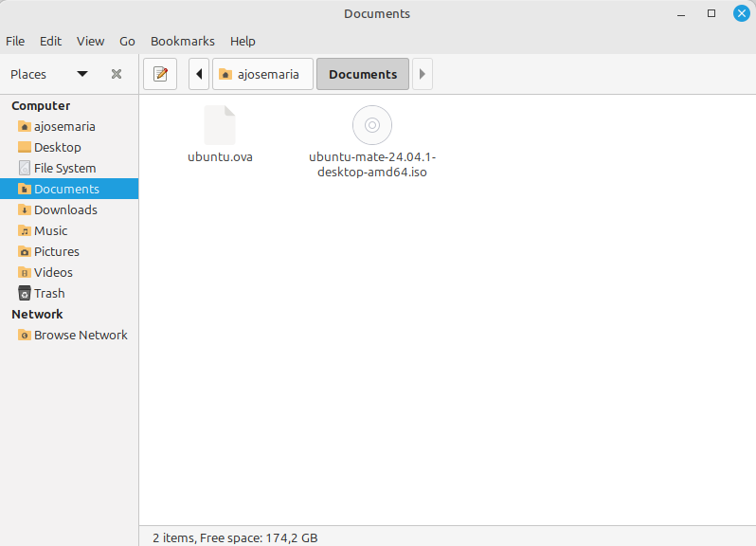Click Browse Network in sidebar
The width and height of the screenshot is (756, 546).
pyautogui.click(x=81, y=335)
